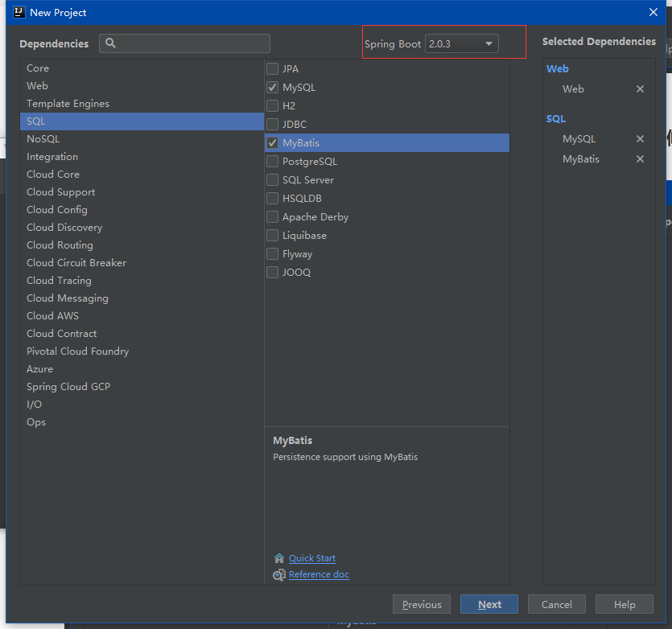This screenshot has height=629, width=672.
Task: Open the Spring Boot version dropdown
Action: click(x=462, y=43)
